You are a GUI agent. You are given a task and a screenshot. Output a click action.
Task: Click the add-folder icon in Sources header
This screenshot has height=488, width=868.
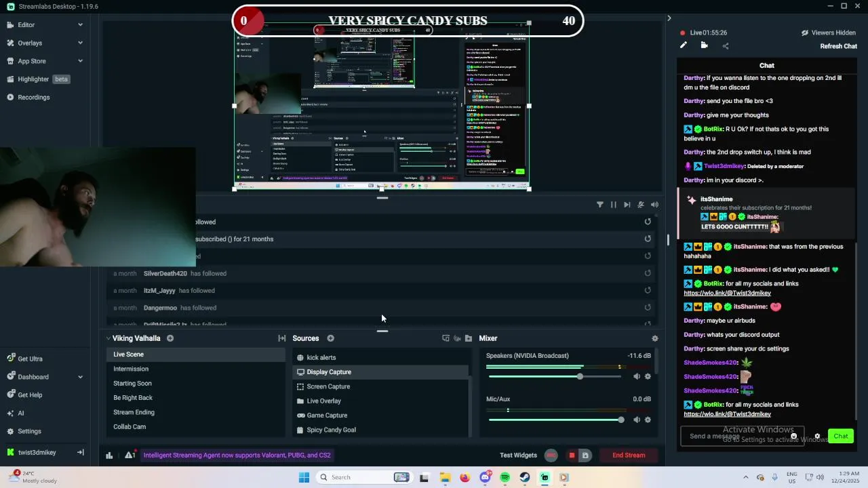coord(469,338)
